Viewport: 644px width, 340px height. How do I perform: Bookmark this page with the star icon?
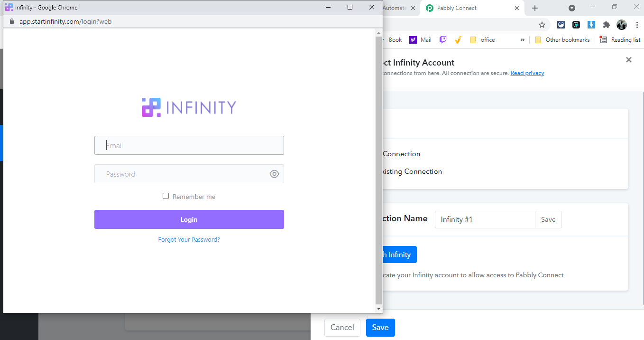click(x=542, y=25)
